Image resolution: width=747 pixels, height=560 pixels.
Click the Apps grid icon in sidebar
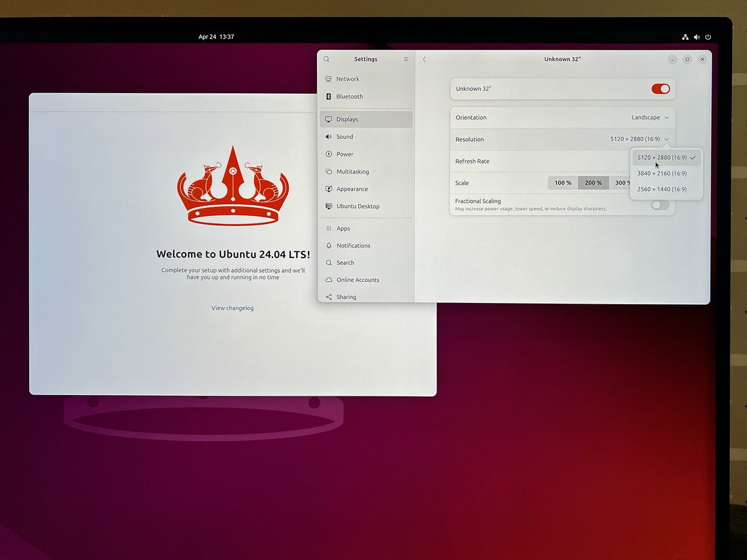click(x=329, y=228)
